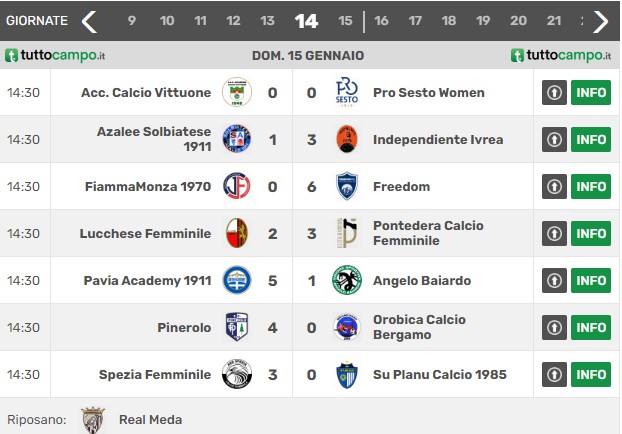Show next giornate with right chevron
Image resolution: width=622 pixels, height=434 pixels.
601,21
